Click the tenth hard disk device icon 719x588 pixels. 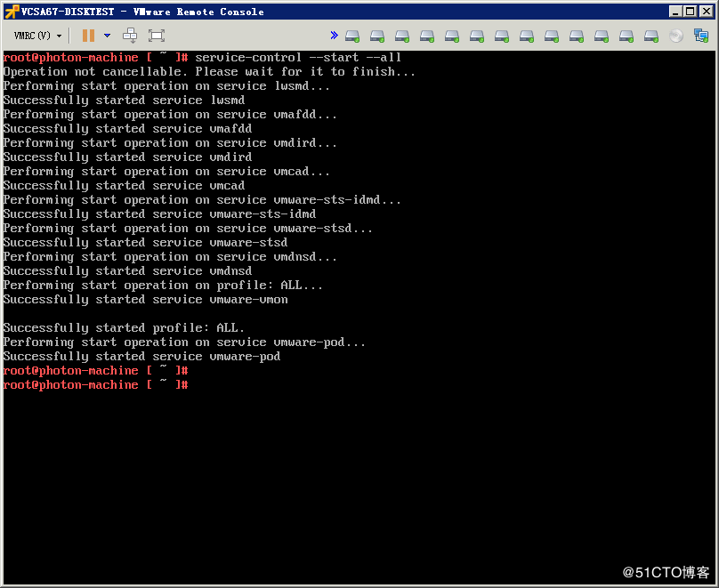(x=577, y=36)
